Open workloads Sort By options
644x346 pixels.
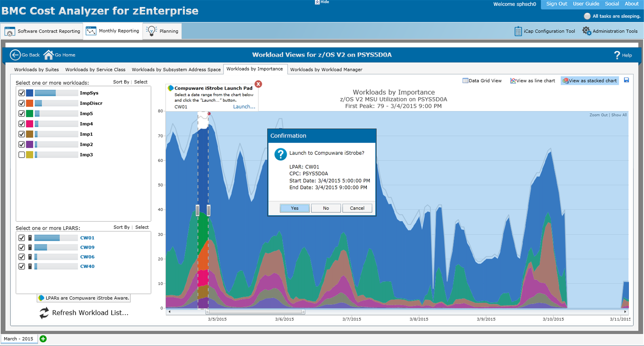pos(121,82)
